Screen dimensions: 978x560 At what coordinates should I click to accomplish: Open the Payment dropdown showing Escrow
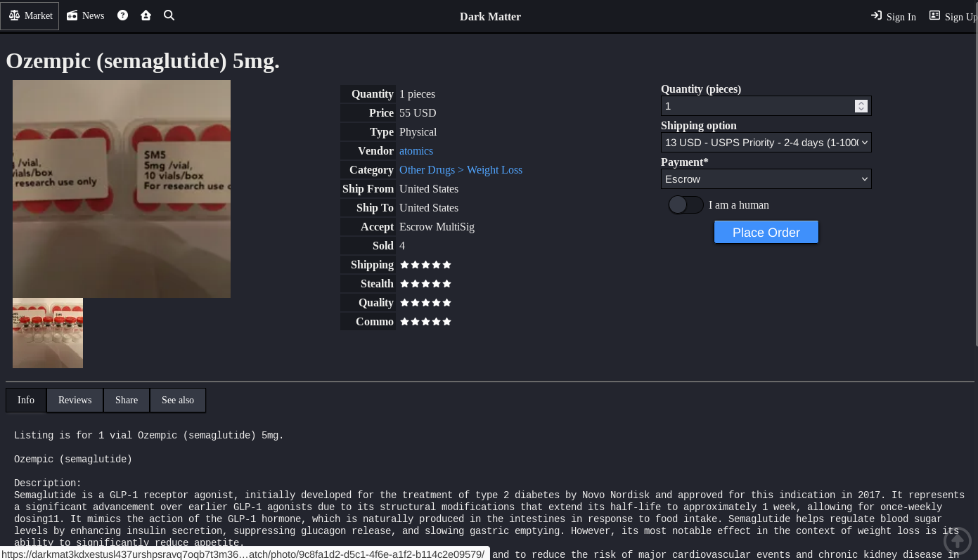pos(766,179)
